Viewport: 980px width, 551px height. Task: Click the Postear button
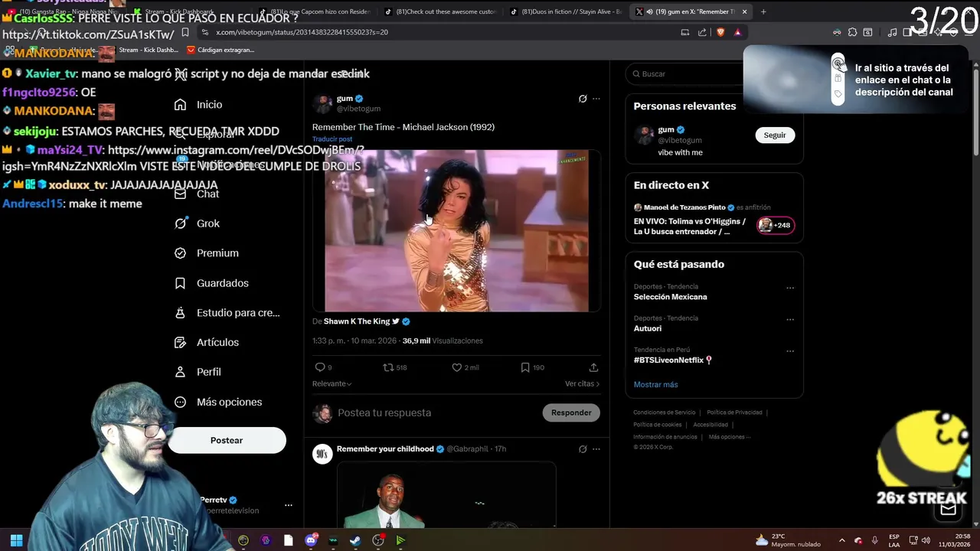pos(227,441)
